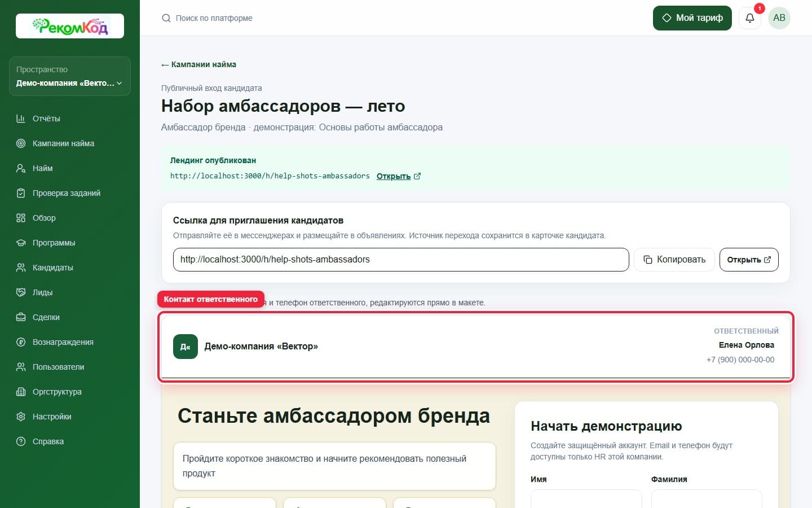Click the outlined Открыть button

[749, 260]
